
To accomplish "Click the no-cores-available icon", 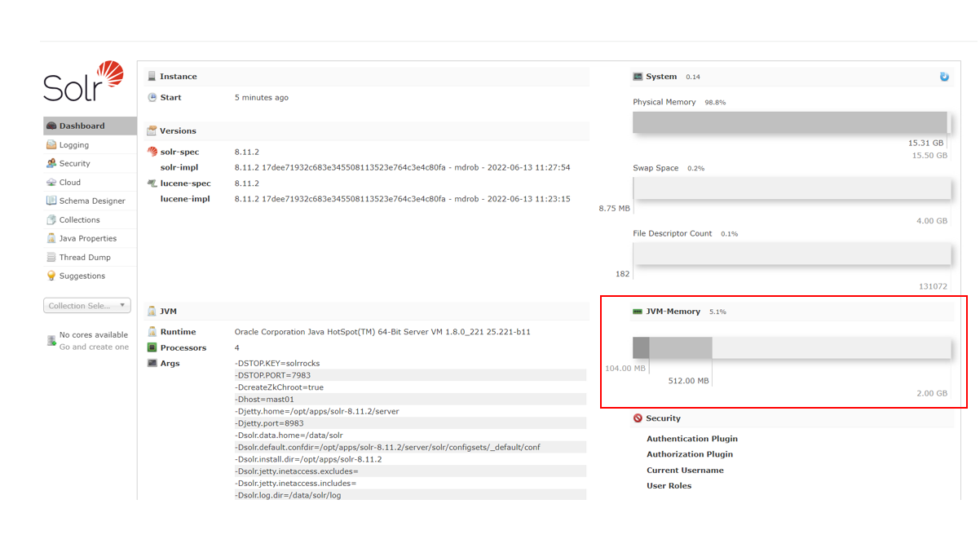I will [51, 340].
